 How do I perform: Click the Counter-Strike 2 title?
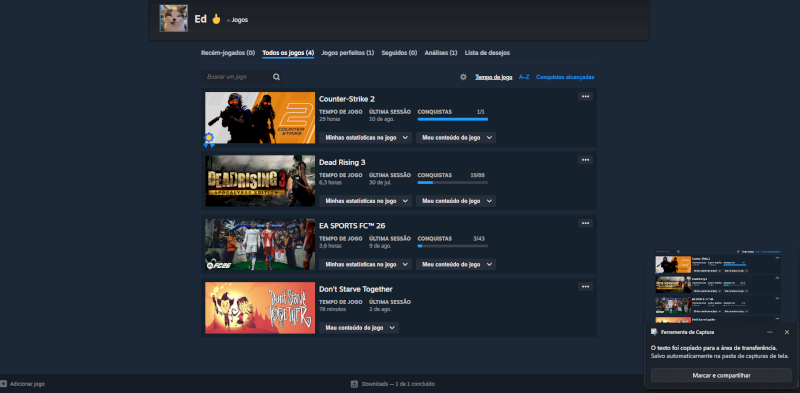pyautogui.click(x=347, y=99)
